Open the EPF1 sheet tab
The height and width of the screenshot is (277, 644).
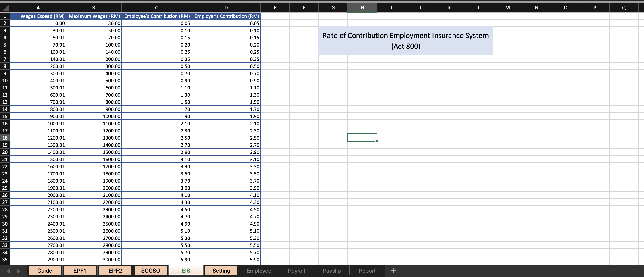coord(80,271)
